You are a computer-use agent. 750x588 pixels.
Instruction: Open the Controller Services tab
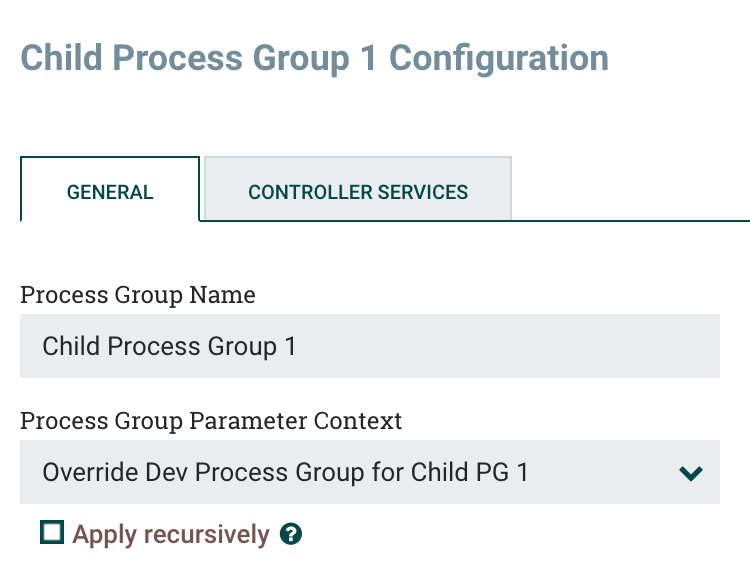(358, 192)
